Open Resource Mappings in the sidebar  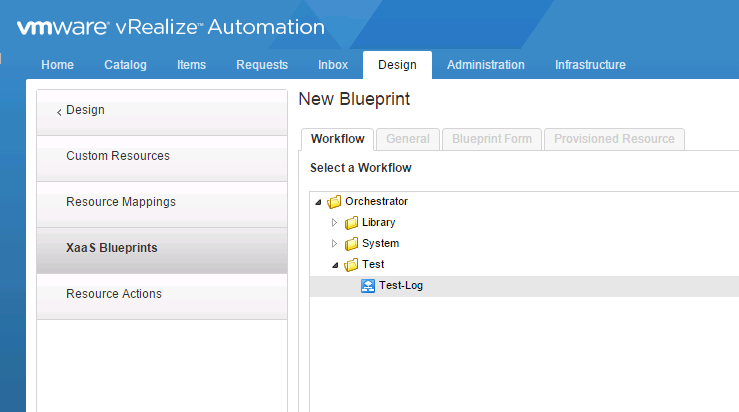pyautogui.click(x=162, y=205)
